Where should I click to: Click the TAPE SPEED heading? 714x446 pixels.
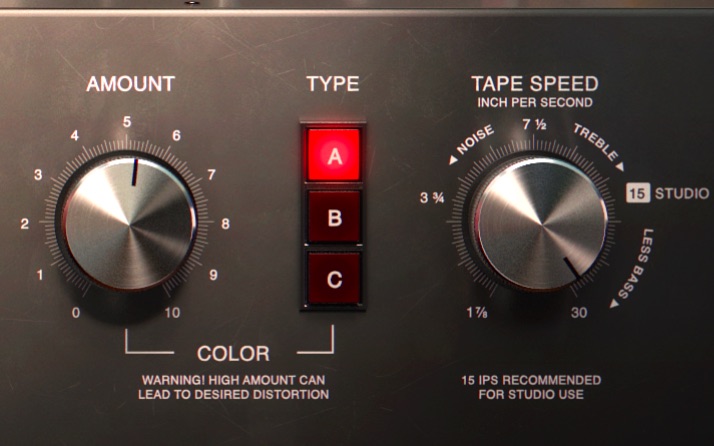click(x=535, y=84)
